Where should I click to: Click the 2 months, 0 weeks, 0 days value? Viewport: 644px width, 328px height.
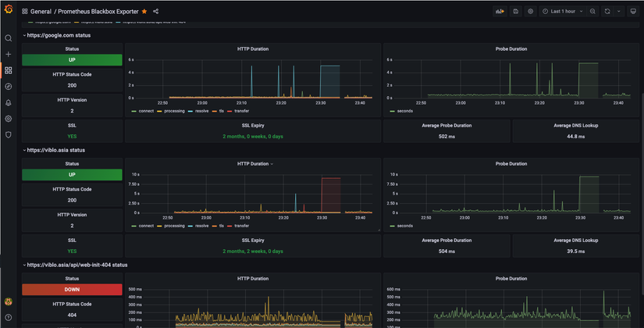click(x=253, y=137)
